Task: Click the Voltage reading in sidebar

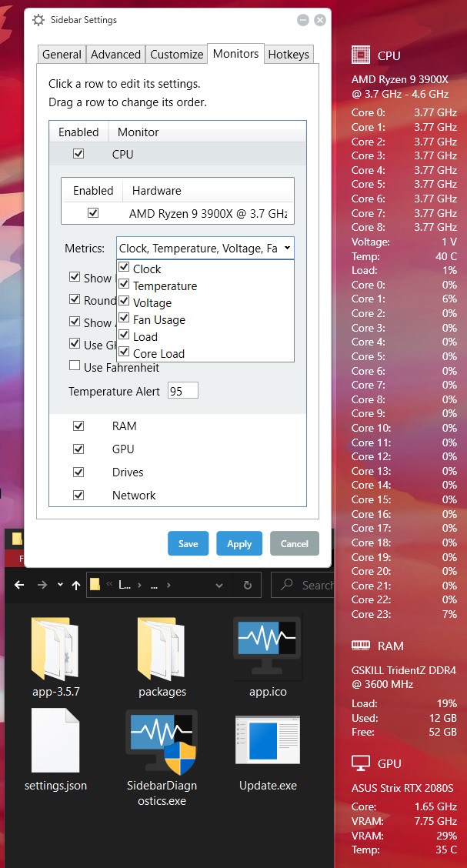Action: tap(404, 242)
